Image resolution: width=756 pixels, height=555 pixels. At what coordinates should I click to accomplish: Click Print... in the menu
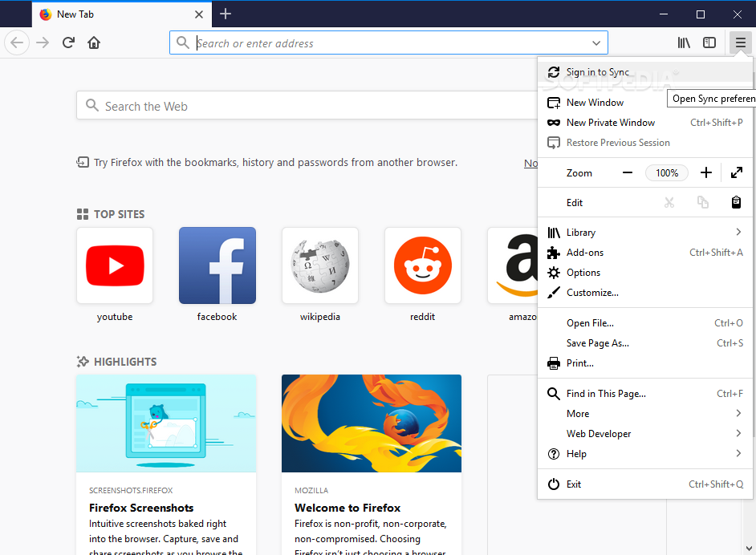(x=645, y=363)
